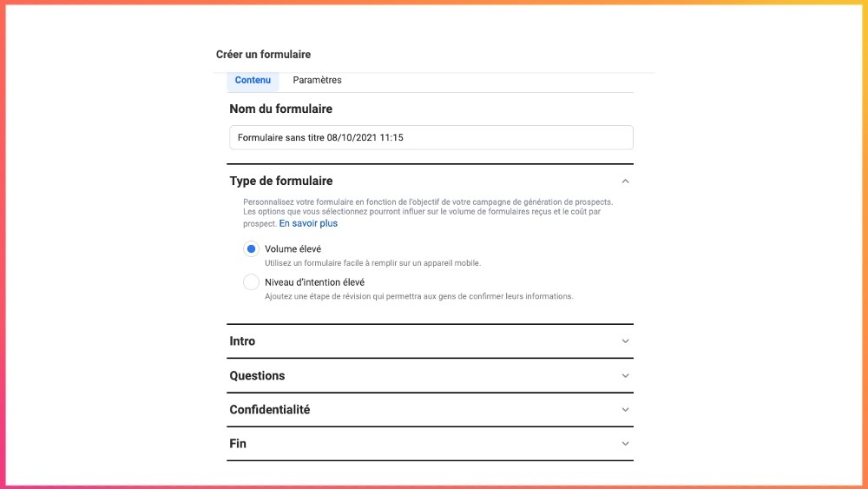Open the En savoir plus link
This screenshot has width=868, height=489.
click(x=308, y=223)
